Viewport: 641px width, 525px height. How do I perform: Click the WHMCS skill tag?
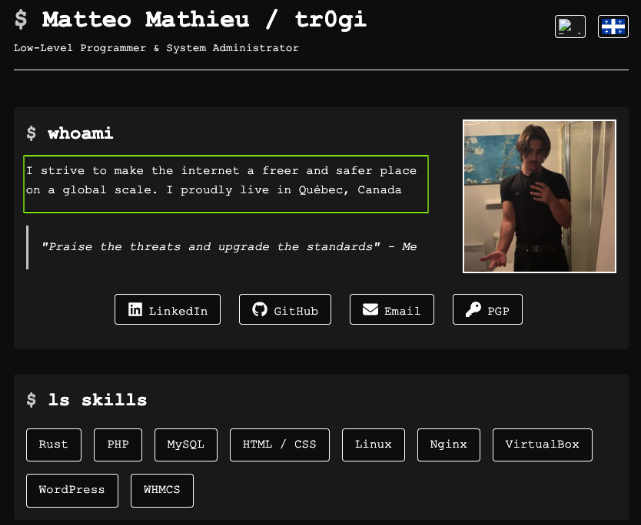point(162,491)
